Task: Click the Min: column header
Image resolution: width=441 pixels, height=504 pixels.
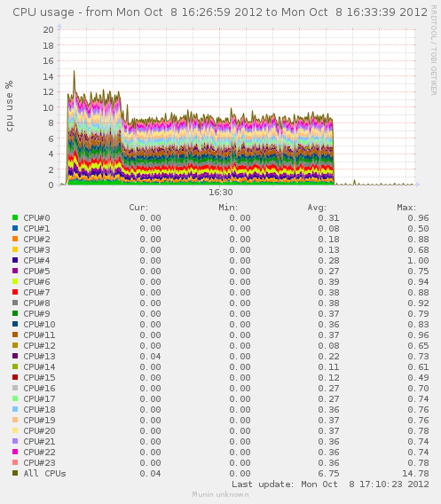Action: click(228, 208)
